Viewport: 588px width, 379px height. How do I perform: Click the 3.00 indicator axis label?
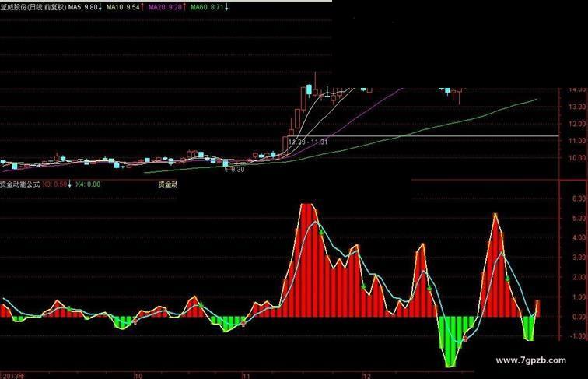click(579, 258)
